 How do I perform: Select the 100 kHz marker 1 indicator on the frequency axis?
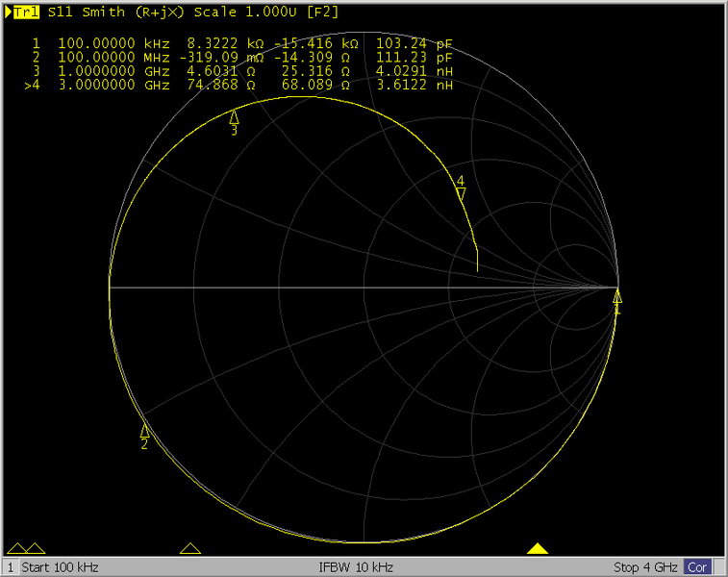(16, 548)
